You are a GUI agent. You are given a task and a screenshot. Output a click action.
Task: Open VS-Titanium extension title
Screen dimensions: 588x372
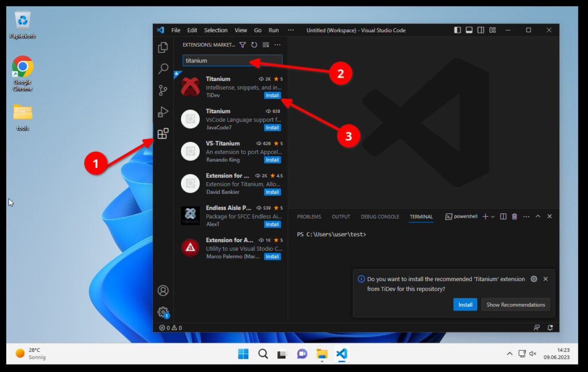pyautogui.click(x=223, y=143)
